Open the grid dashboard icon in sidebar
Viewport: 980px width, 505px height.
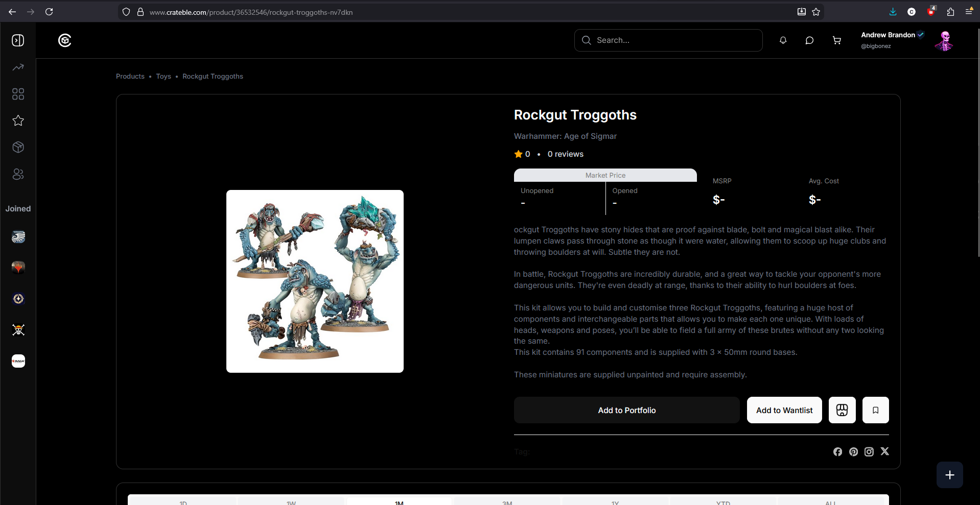(x=18, y=94)
